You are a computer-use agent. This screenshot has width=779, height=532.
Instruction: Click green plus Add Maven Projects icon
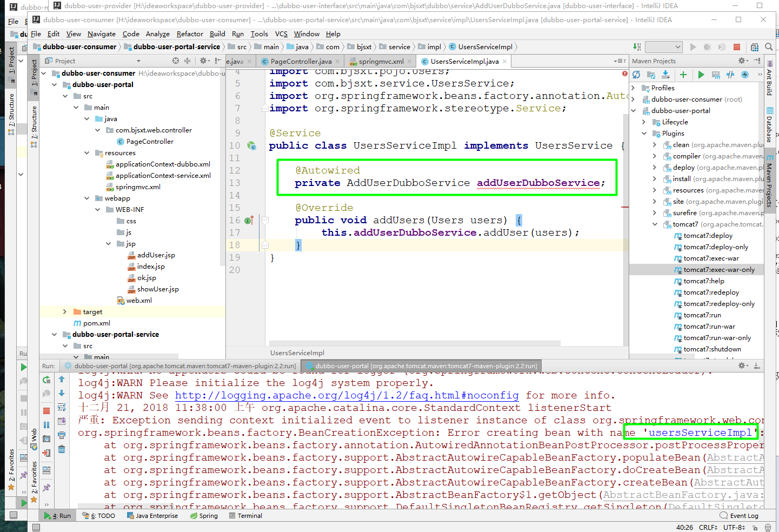[683, 75]
